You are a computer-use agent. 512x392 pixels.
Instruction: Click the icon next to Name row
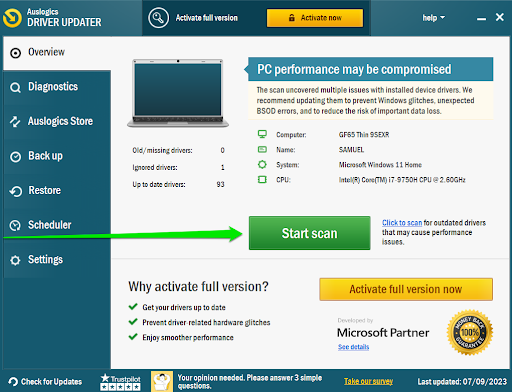[262, 149]
